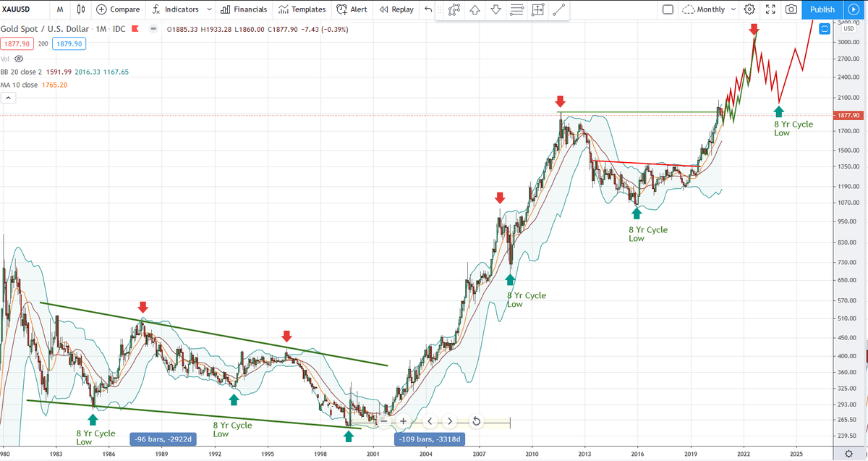Click the USD currency label on price axis
This screenshot has width=868, height=461.
[x=849, y=28]
